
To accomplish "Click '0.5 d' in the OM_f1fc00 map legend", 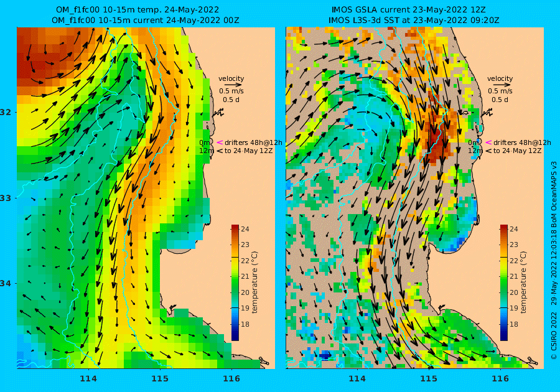I will point(231,100).
